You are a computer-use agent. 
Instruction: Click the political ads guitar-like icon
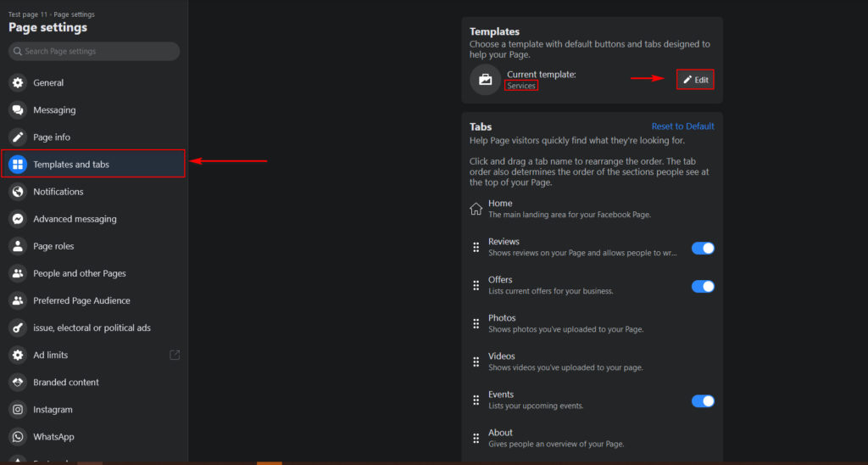18,328
